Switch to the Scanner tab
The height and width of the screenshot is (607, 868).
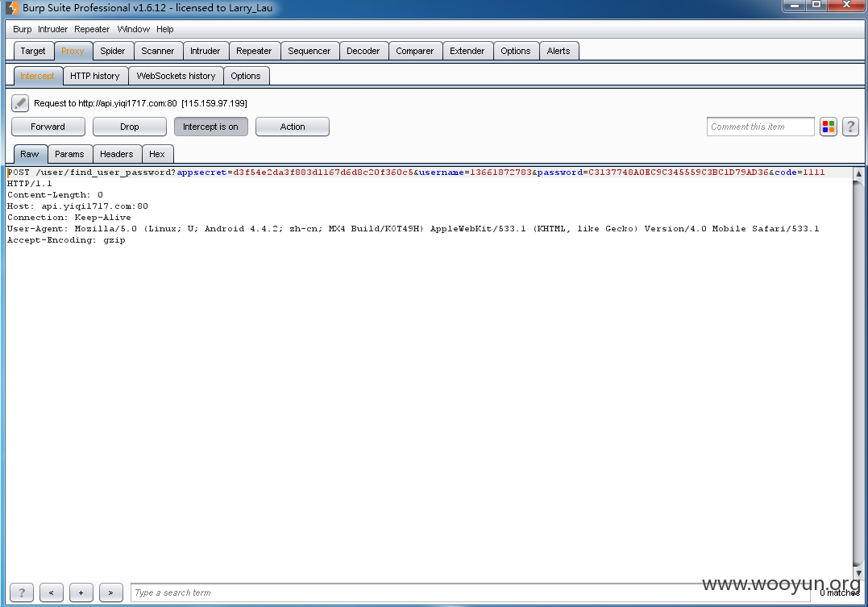(158, 51)
